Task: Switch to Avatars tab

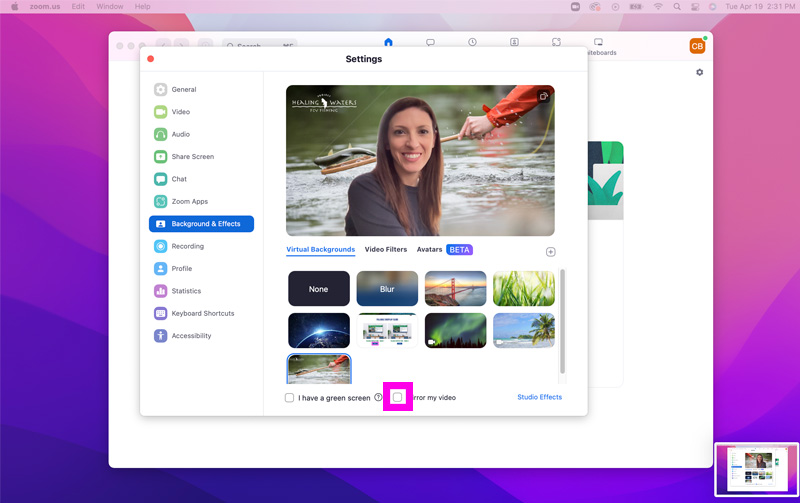Action: click(x=430, y=249)
